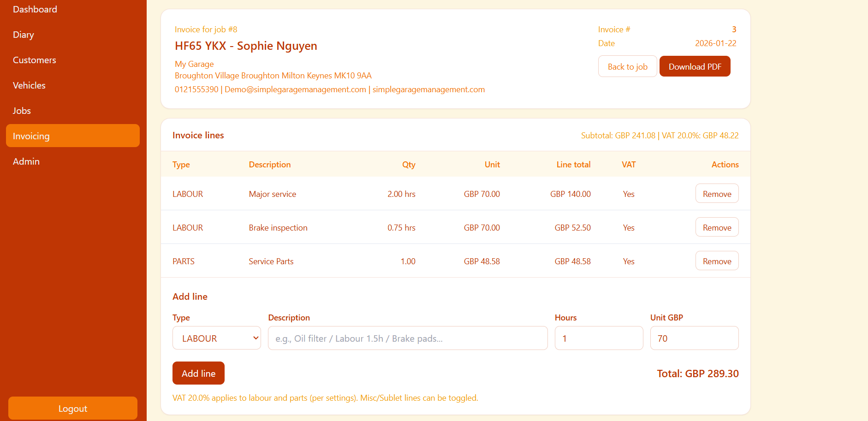Select the Invoicing sidebar item
This screenshot has width=868, height=421.
tap(73, 136)
